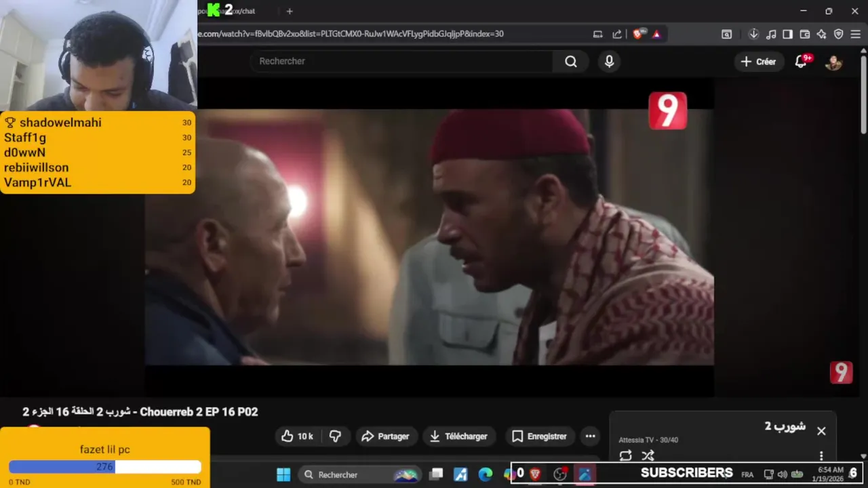Click the شورب 2 playlist title

tap(785, 426)
